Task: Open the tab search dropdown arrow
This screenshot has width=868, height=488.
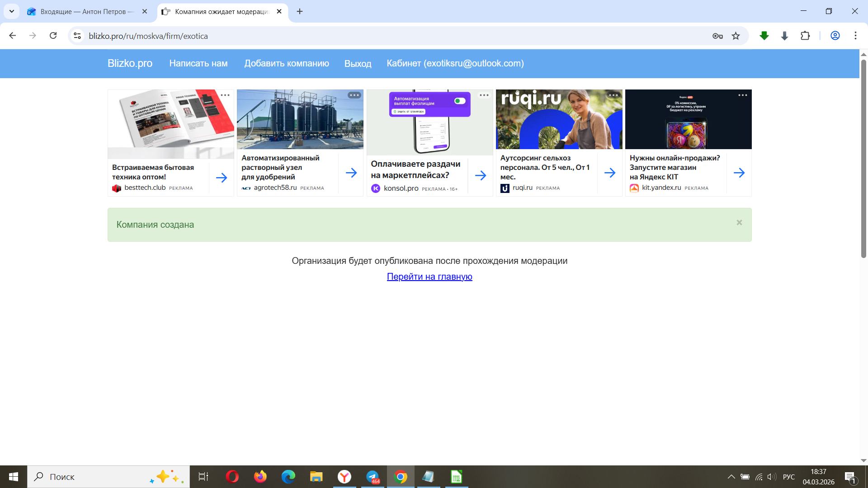Action: [12, 11]
